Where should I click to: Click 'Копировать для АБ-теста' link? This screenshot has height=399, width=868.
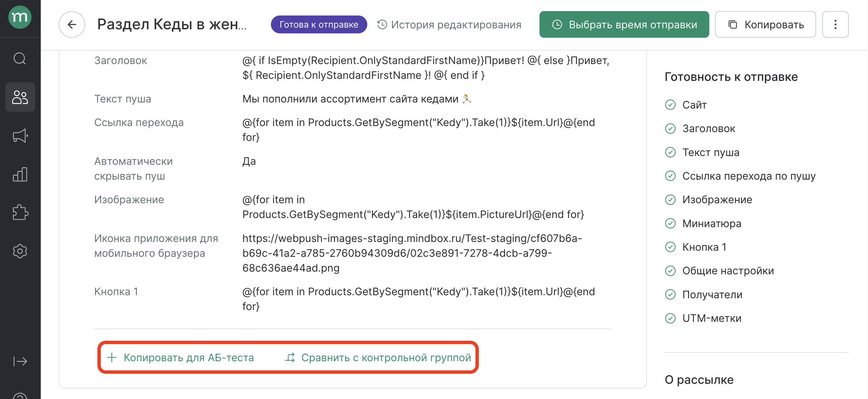[x=180, y=357]
